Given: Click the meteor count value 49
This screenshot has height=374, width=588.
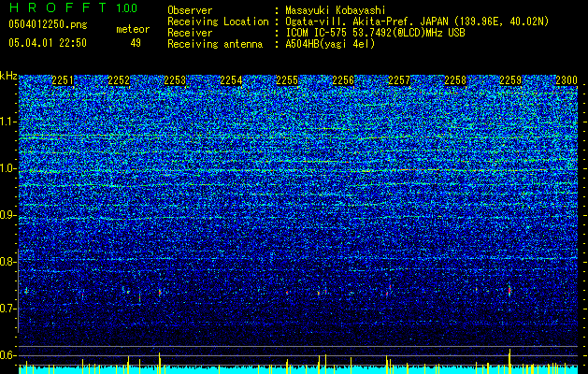Looking at the screenshot, I should [x=136, y=43].
